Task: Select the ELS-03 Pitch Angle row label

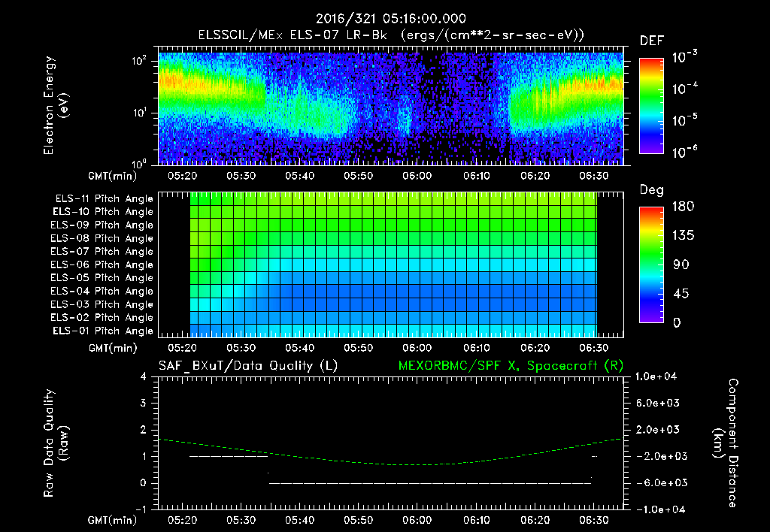Action: click(x=102, y=305)
